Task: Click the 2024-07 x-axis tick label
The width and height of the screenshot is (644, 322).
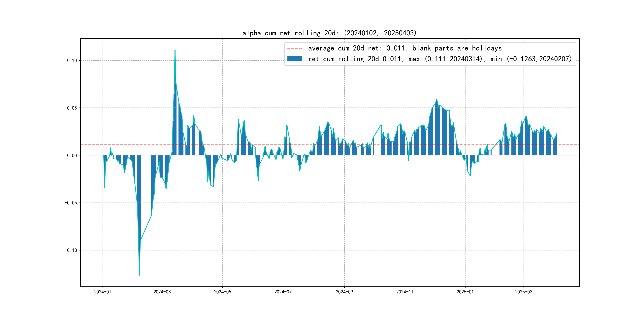Action: [x=283, y=292]
